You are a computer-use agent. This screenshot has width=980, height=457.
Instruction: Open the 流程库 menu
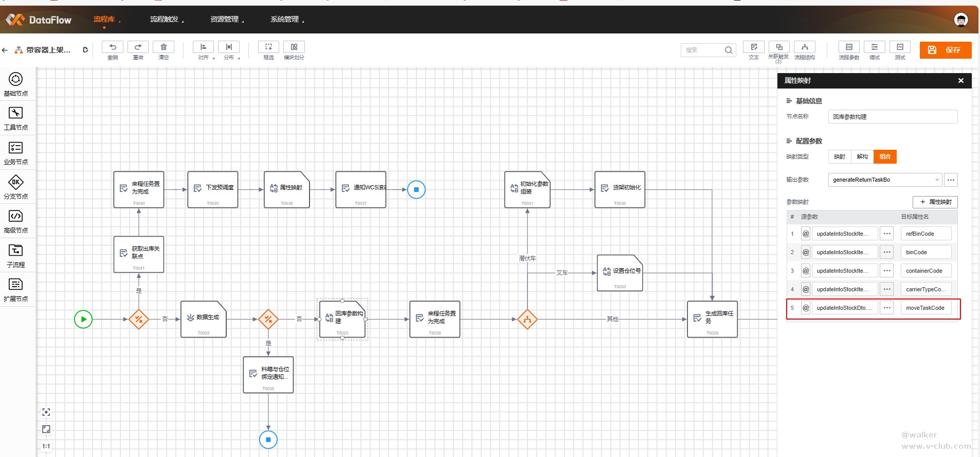(104, 19)
